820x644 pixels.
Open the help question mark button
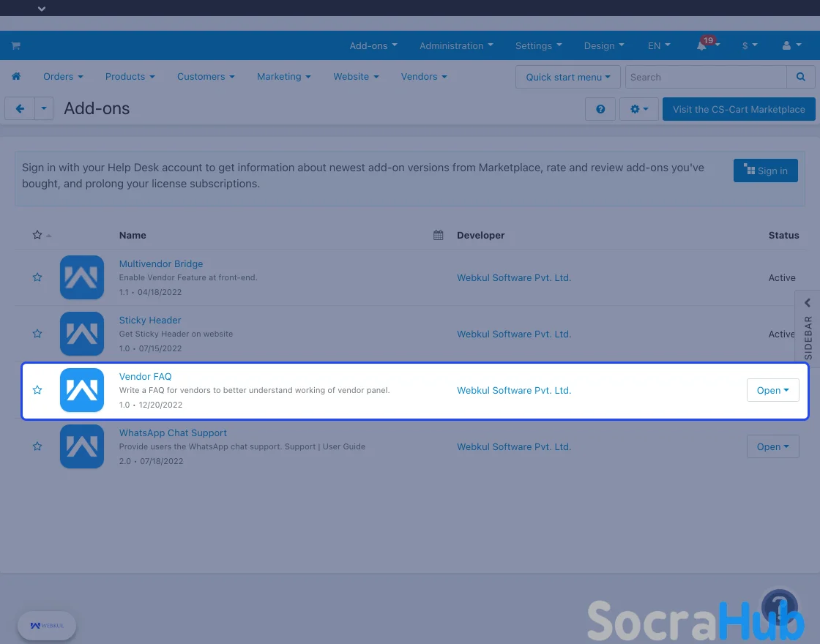600,109
